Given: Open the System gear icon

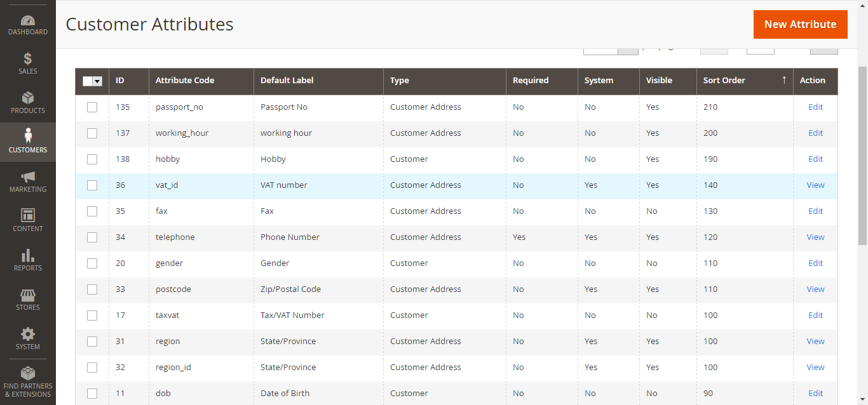Looking at the screenshot, I should [28, 335].
